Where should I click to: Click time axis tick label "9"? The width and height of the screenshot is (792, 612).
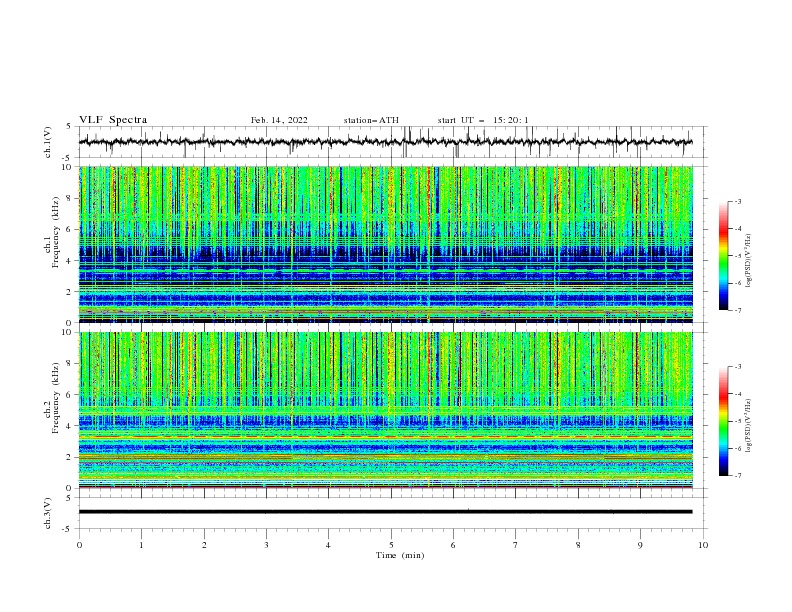[640, 545]
